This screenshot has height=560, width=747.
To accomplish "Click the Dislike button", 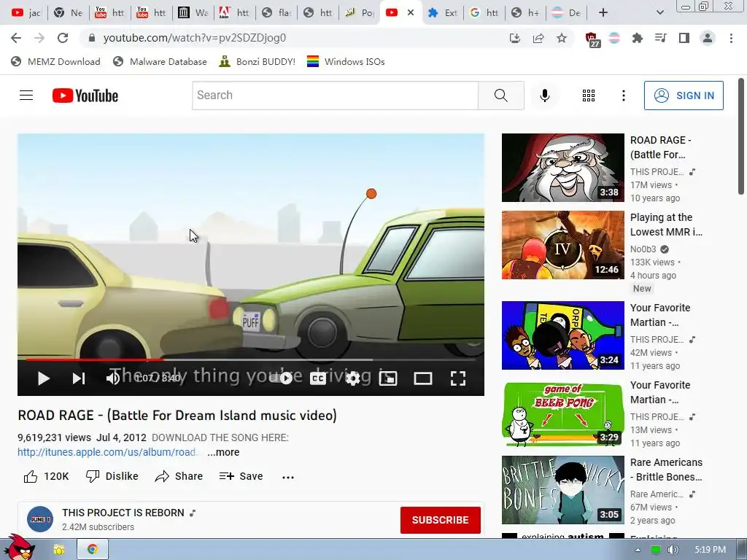I will point(112,476).
